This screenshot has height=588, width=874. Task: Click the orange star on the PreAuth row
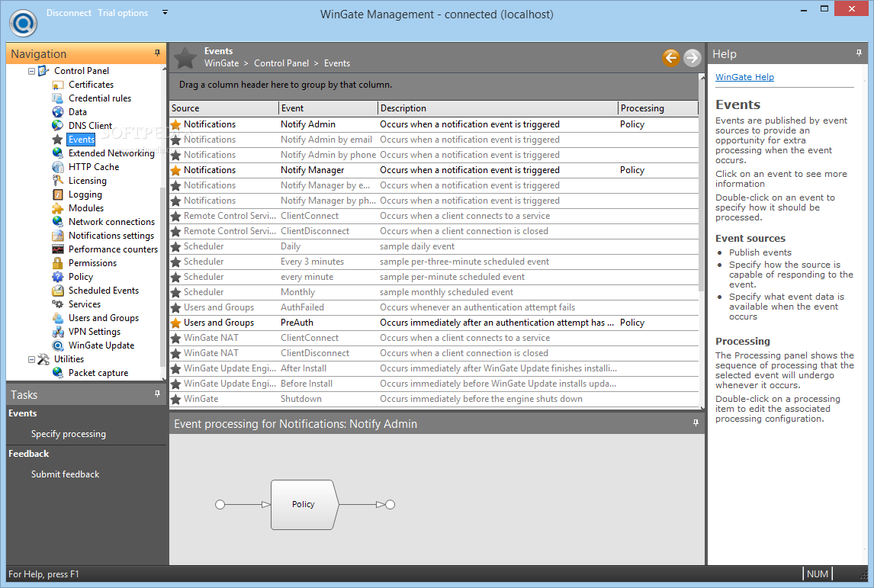tap(175, 323)
